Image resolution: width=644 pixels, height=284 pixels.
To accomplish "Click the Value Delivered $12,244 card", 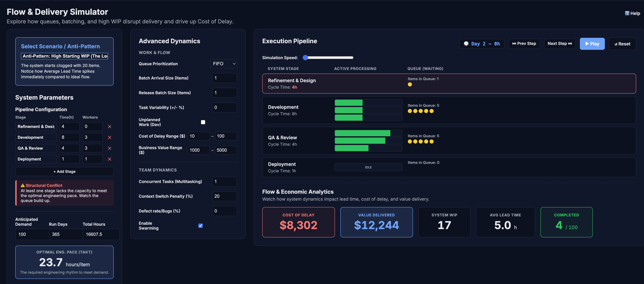I will (376, 222).
